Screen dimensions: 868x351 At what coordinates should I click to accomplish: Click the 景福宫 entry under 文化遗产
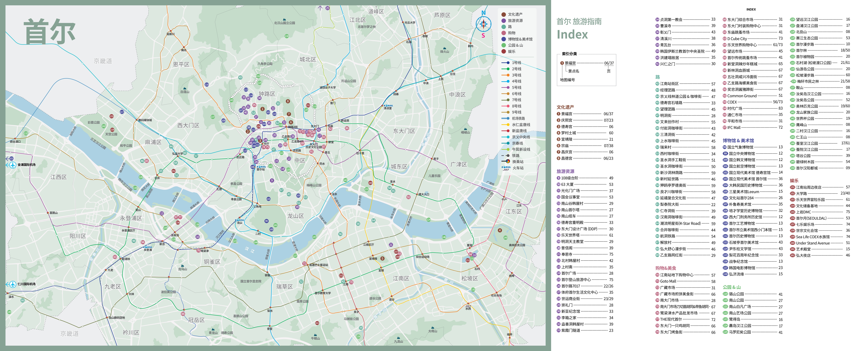coord(585,114)
